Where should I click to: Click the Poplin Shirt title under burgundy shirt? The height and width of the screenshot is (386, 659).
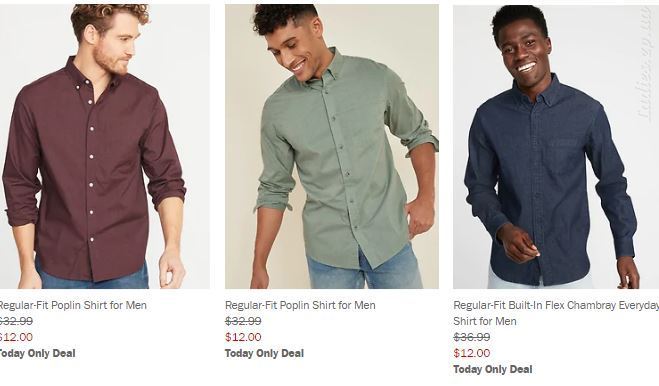(73, 305)
